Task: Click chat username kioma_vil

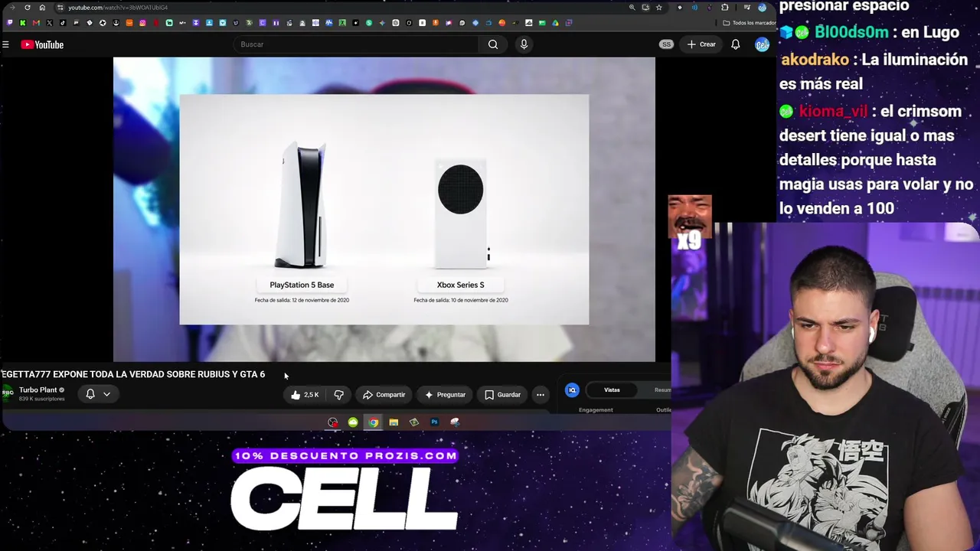Action: [833, 111]
